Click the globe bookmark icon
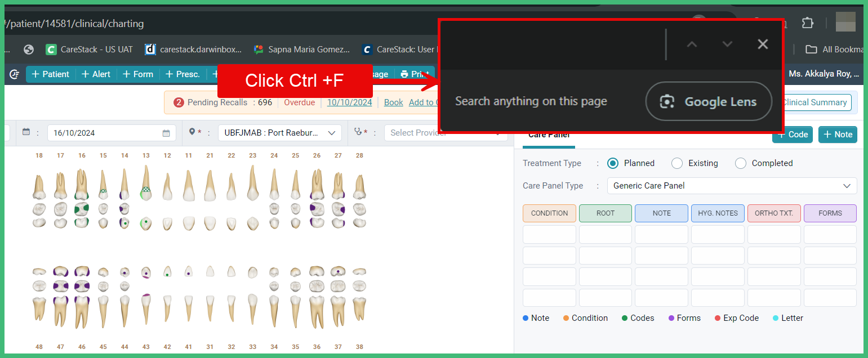This screenshot has height=358, width=868. 29,50
